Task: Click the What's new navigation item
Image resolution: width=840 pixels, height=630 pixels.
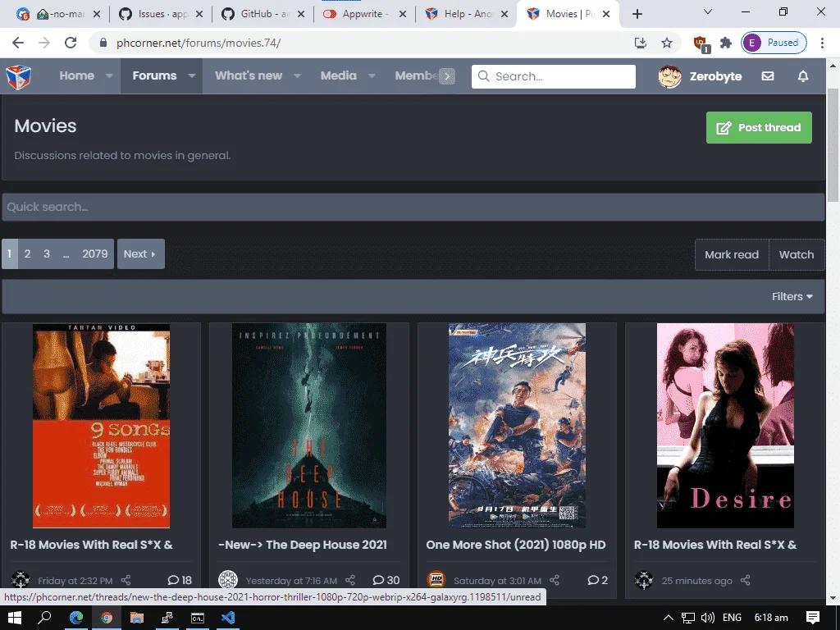Action: [x=249, y=76]
